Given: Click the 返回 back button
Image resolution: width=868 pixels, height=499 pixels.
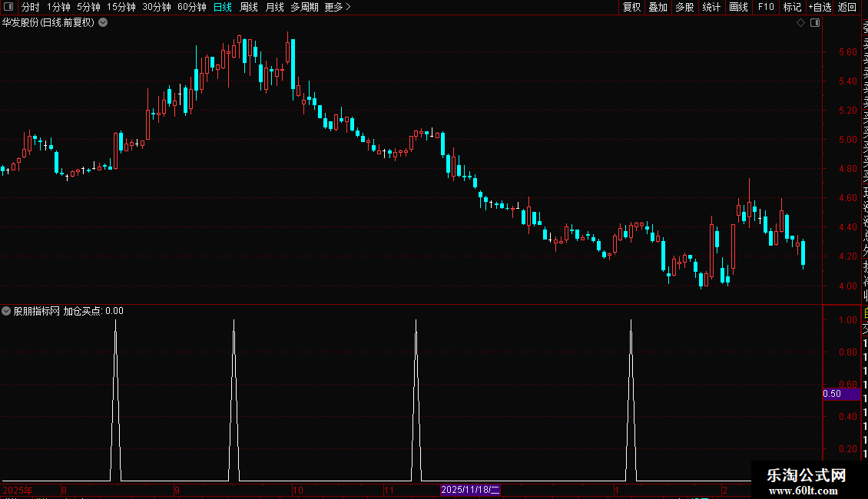Looking at the screenshot, I should tap(847, 7).
